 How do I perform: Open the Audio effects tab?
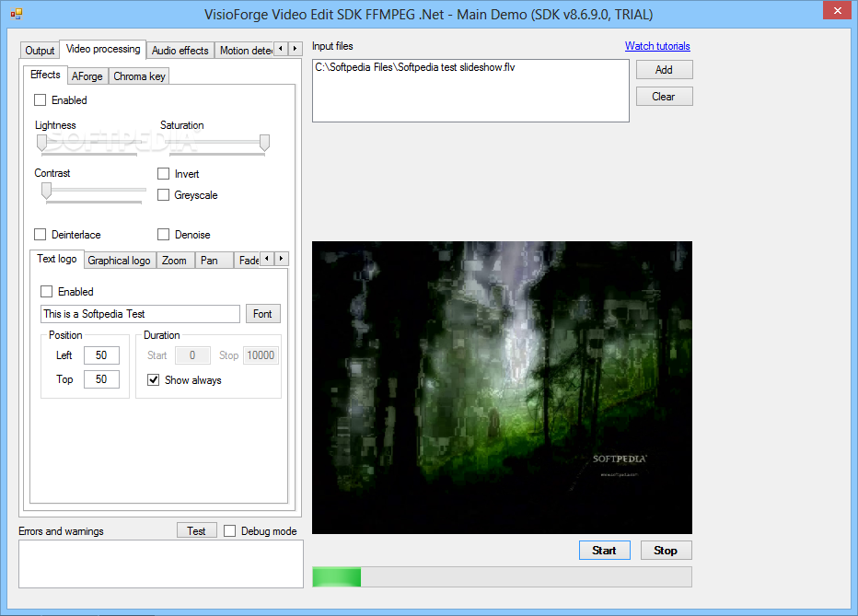pyautogui.click(x=180, y=51)
